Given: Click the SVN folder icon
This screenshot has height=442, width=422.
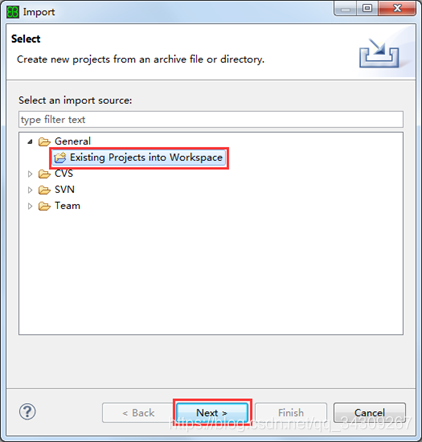Looking at the screenshot, I should [x=44, y=190].
